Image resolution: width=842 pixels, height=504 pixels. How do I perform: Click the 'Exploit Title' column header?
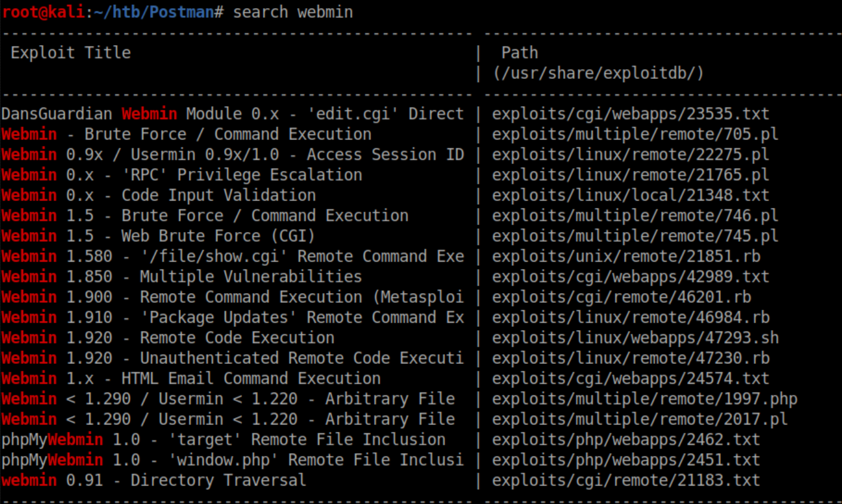coord(70,53)
